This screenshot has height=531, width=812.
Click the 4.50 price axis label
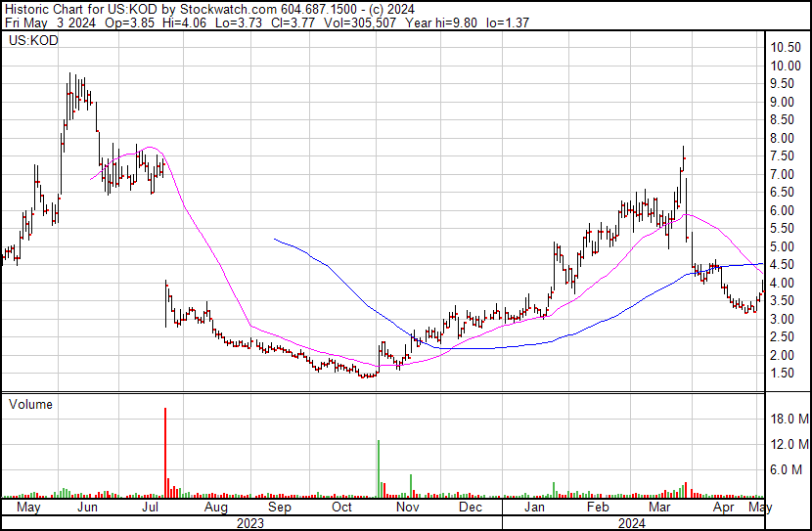782,264
